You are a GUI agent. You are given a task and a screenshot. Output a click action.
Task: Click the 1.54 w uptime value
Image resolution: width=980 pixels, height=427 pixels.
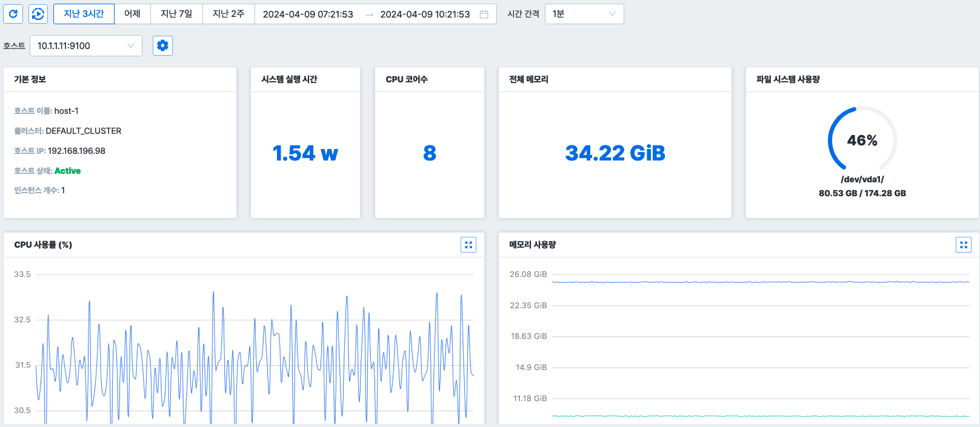pos(305,153)
